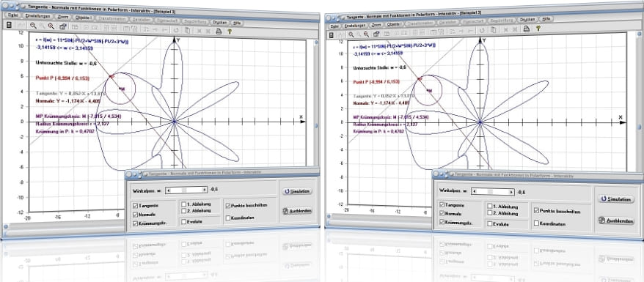Click the refresh arrow icon in right window toolbar
Viewport: 644px width, 282px height.
pos(482,30)
